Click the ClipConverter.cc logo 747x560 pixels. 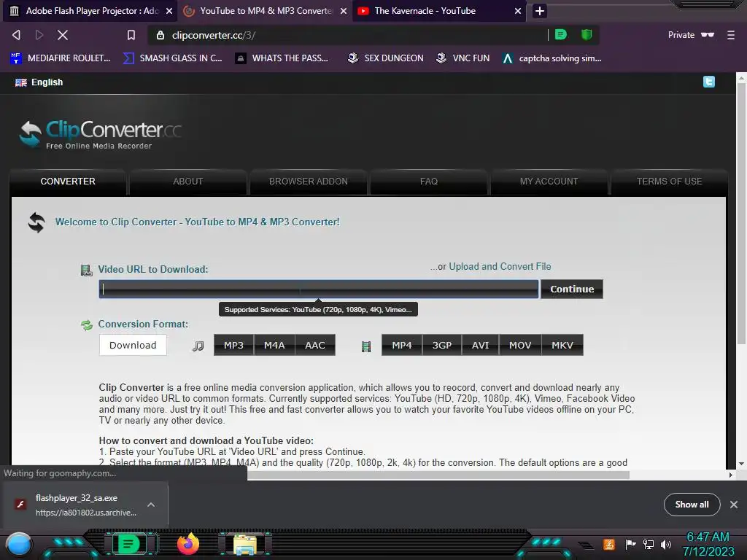(101, 134)
